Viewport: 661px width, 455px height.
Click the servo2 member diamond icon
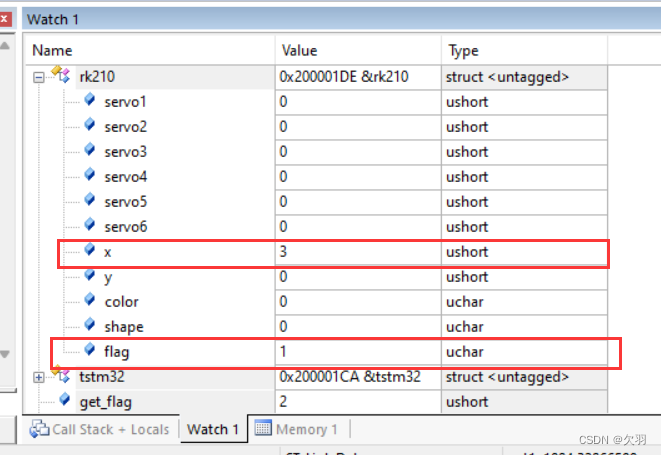89,124
